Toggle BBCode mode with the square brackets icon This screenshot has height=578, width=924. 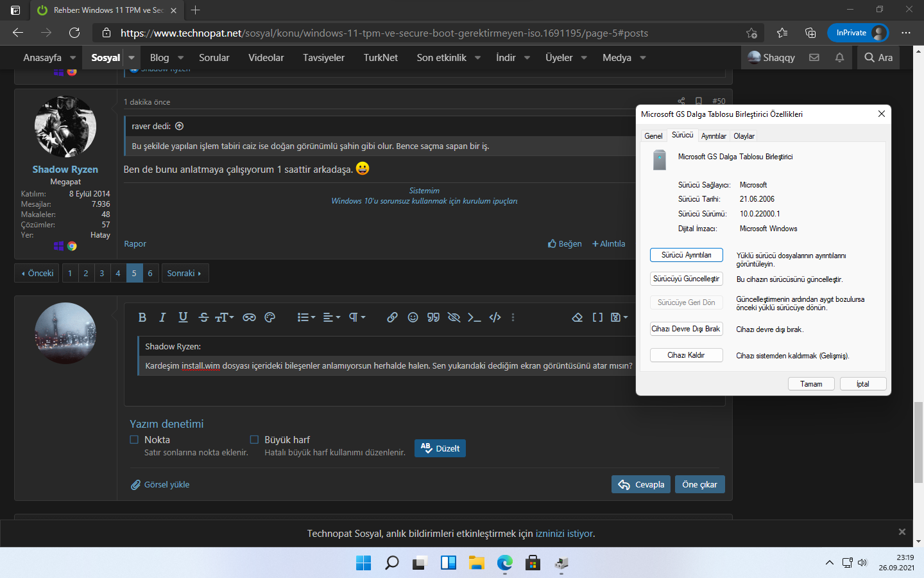(x=597, y=317)
